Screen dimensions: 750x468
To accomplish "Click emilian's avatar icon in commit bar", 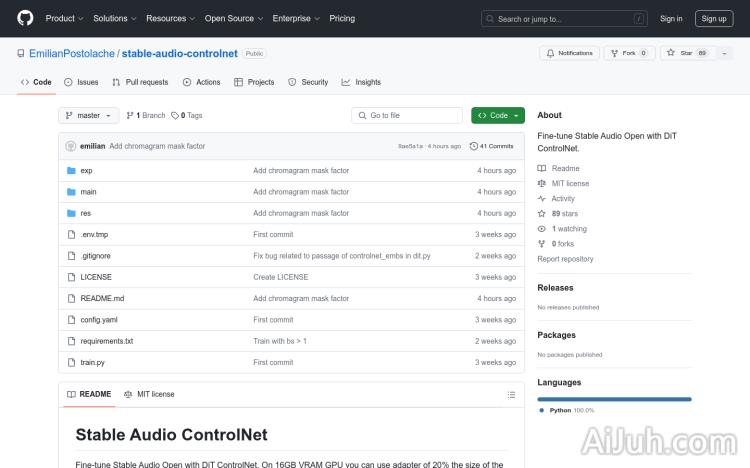I will 71,146.
